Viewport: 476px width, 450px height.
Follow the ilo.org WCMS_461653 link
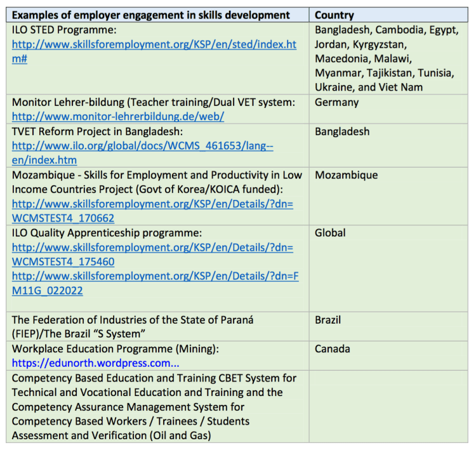(142, 146)
